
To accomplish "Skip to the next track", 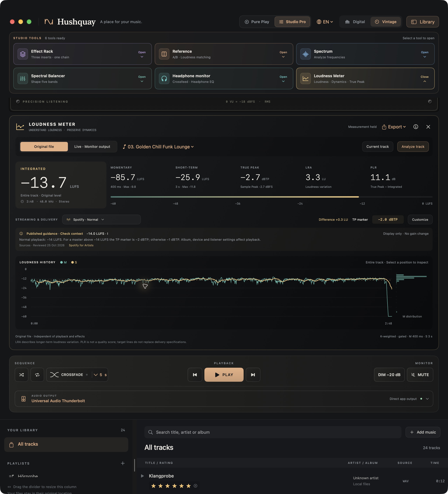I will (x=253, y=375).
